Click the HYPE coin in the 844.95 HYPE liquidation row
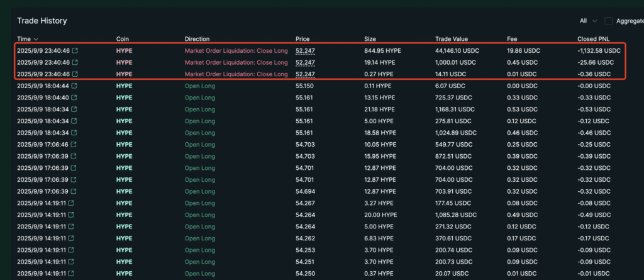 [x=125, y=50]
